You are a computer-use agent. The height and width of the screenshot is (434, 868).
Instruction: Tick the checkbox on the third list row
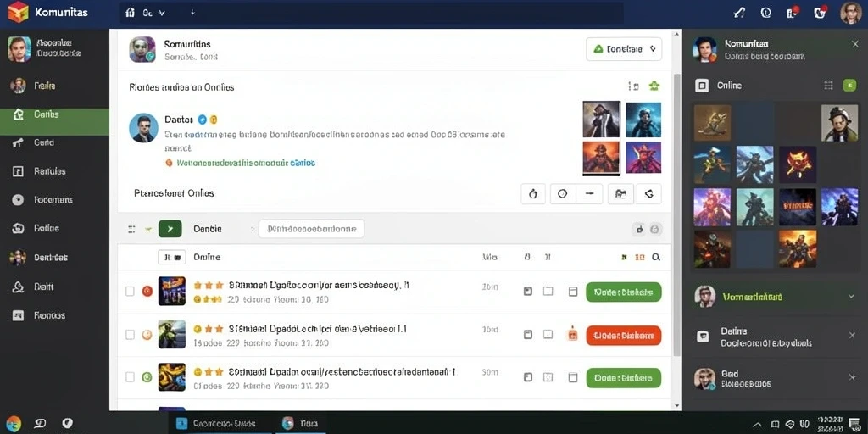[x=130, y=377]
